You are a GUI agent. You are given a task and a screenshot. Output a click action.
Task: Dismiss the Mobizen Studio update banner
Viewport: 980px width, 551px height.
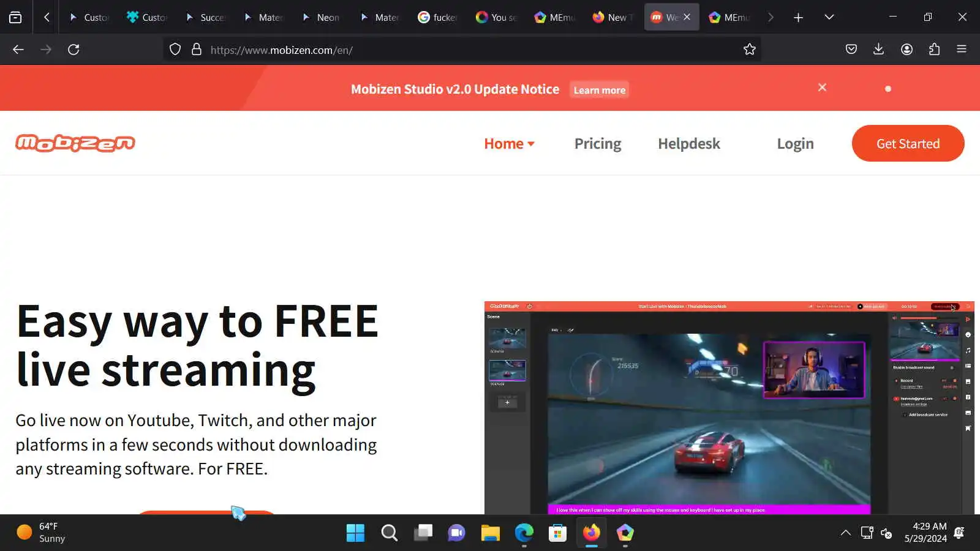point(822,88)
